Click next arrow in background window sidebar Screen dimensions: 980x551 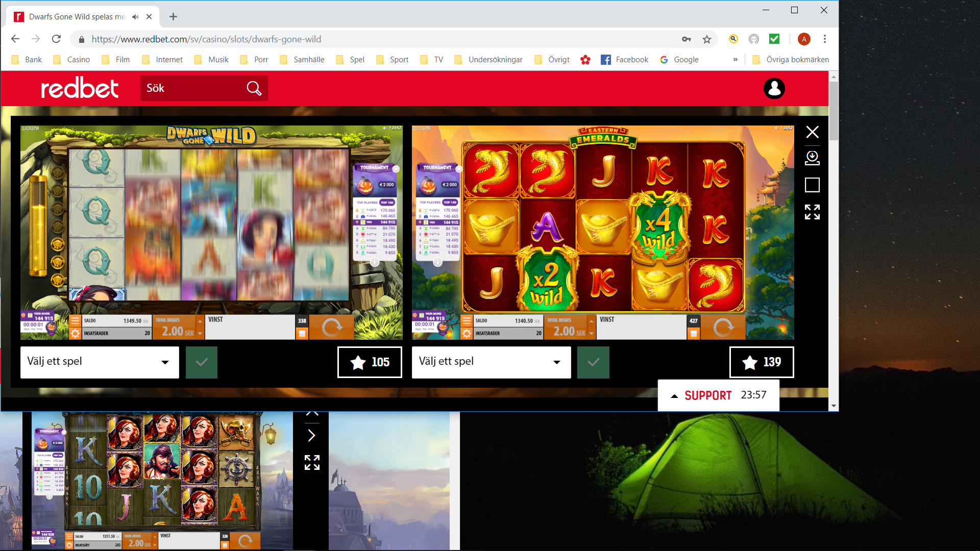tap(312, 435)
